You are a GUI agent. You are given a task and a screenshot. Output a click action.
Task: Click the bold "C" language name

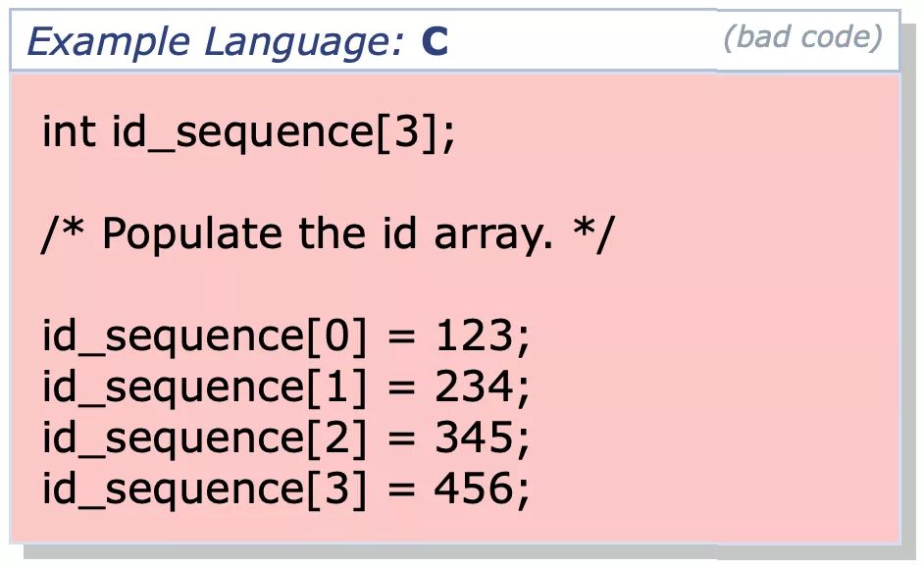435,42
